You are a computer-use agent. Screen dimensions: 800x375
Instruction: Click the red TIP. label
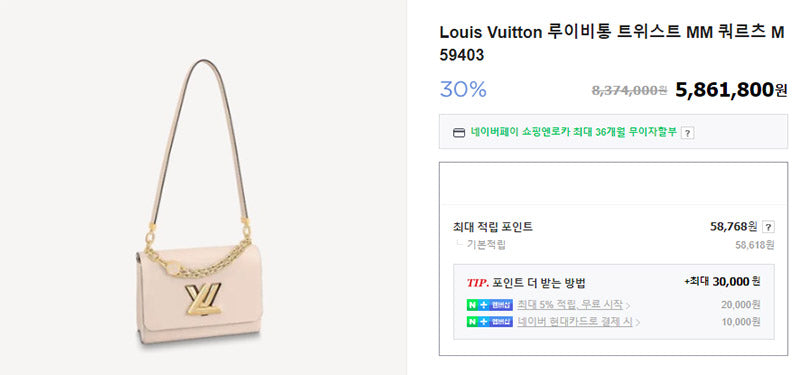(x=478, y=283)
